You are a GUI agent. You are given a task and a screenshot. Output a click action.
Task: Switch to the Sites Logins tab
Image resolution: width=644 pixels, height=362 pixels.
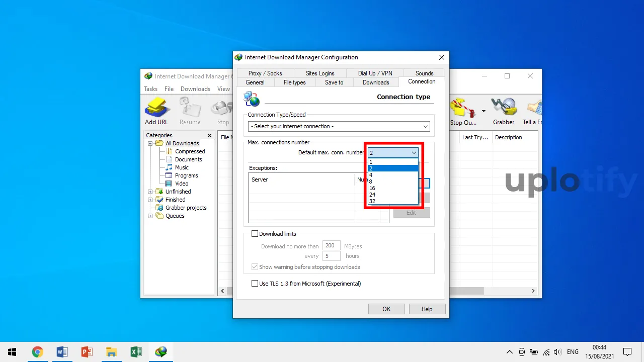coord(320,73)
